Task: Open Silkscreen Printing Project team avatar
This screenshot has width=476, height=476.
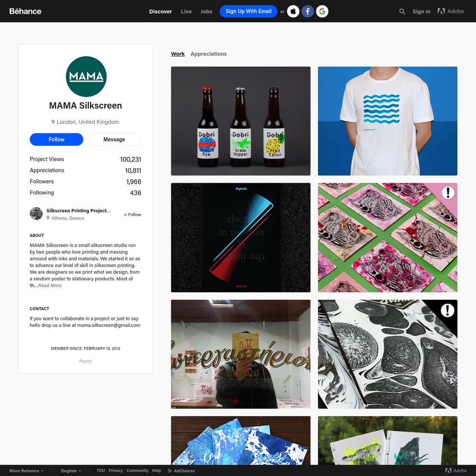Action: coord(36,214)
